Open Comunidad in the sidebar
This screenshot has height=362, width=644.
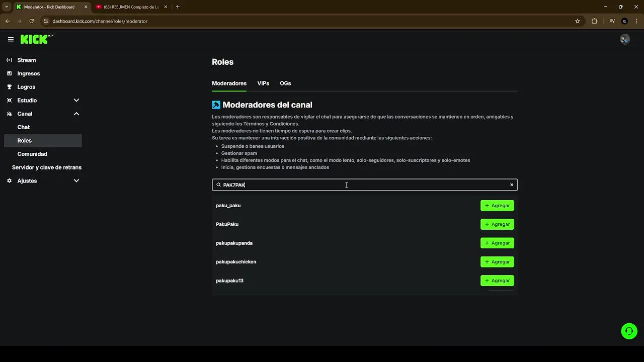pyautogui.click(x=32, y=154)
